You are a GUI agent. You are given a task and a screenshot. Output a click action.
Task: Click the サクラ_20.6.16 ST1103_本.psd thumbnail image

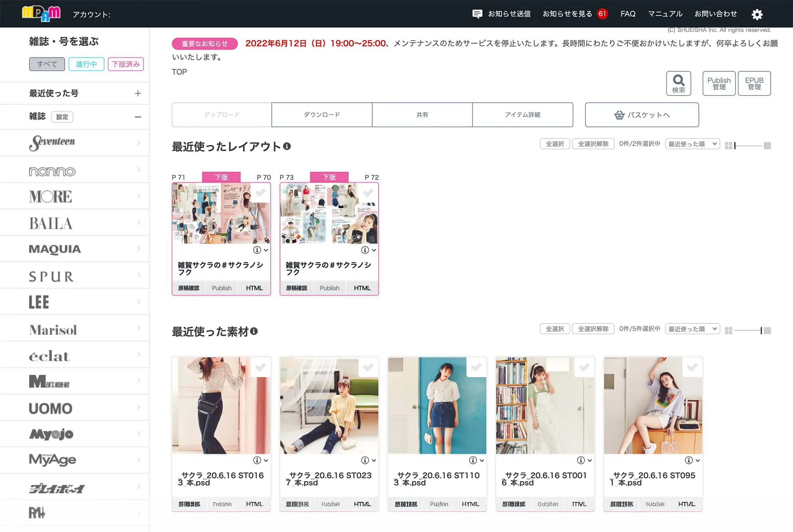coord(437,406)
